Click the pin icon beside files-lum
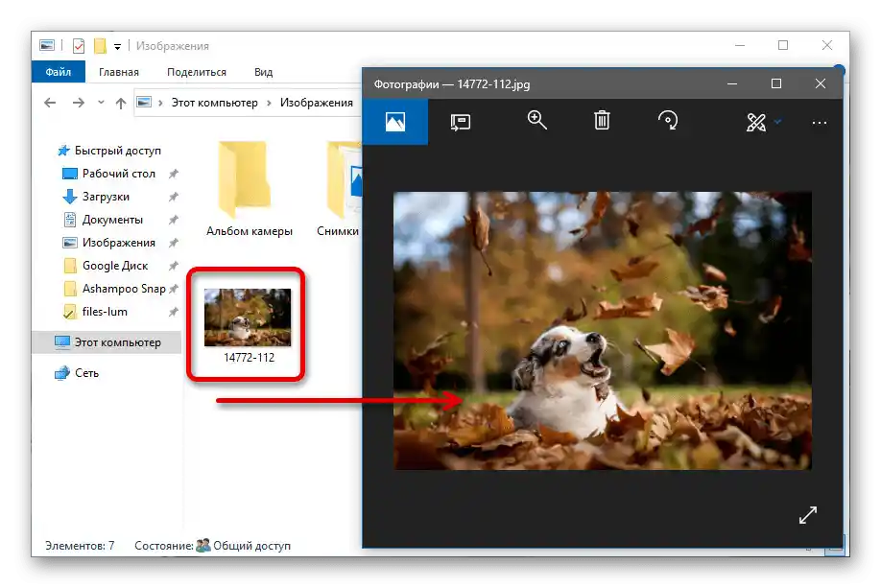 coord(174,312)
